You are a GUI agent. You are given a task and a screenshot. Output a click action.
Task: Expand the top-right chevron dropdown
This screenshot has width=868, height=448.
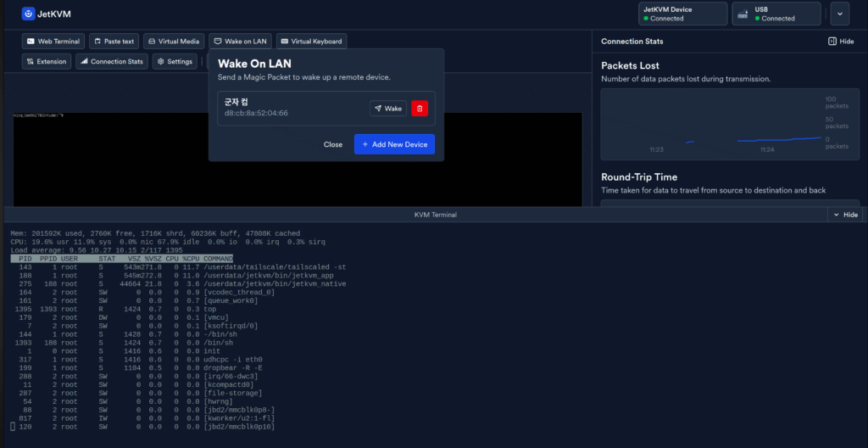click(840, 14)
